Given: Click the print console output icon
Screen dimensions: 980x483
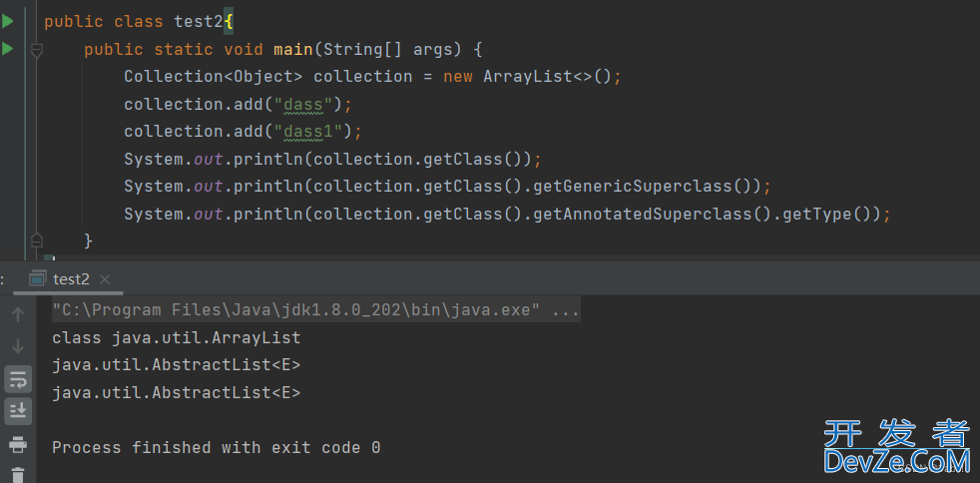Looking at the screenshot, I should point(18,444).
